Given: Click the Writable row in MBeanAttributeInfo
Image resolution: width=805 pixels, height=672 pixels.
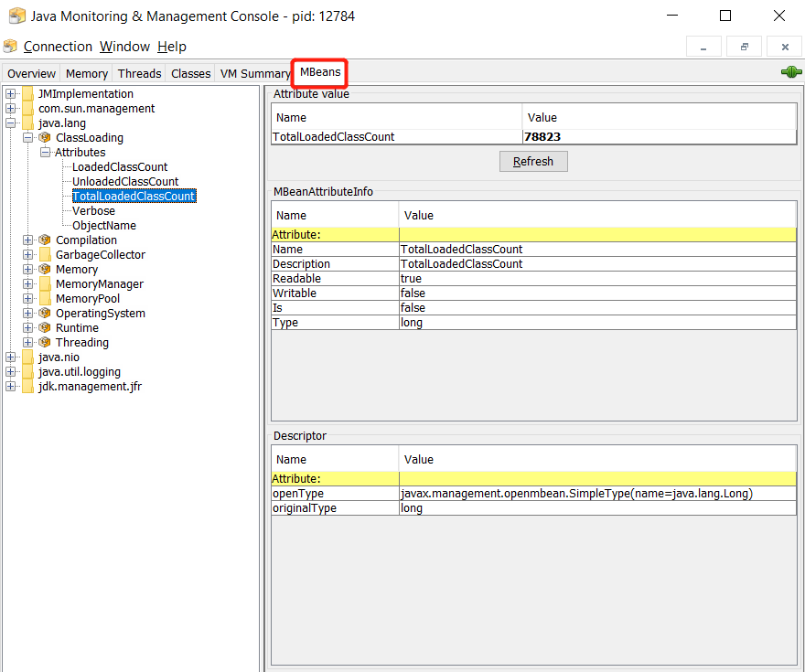Looking at the screenshot, I should [x=534, y=293].
